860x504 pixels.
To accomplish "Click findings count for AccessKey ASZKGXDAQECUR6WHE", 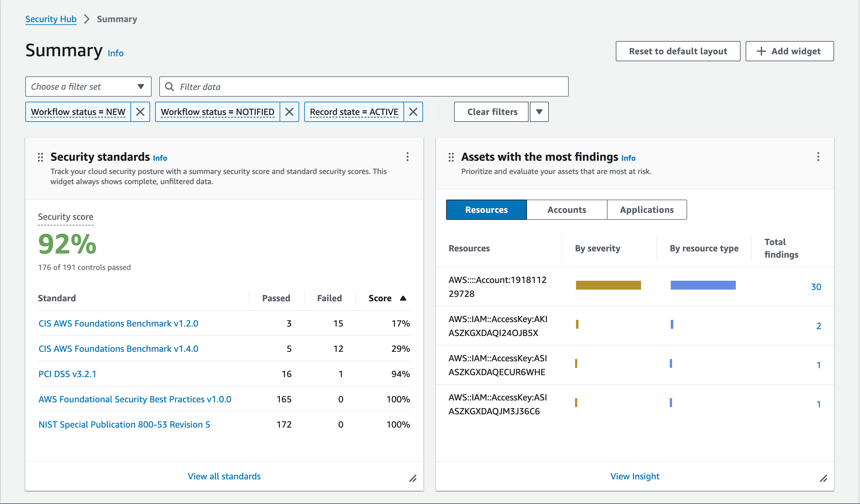I will click(818, 365).
